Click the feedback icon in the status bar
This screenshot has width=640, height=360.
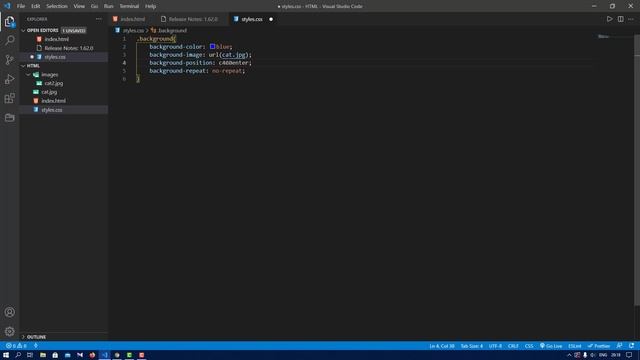[620, 346]
